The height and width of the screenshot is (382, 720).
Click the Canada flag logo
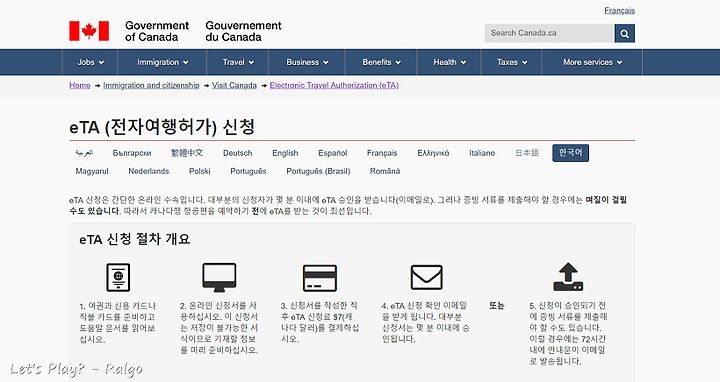click(x=89, y=31)
